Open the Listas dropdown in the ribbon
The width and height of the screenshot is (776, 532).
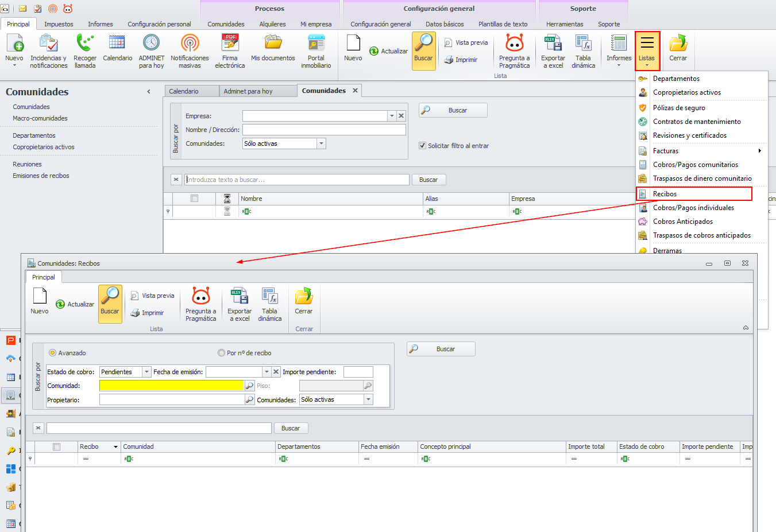pyautogui.click(x=647, y=51)
